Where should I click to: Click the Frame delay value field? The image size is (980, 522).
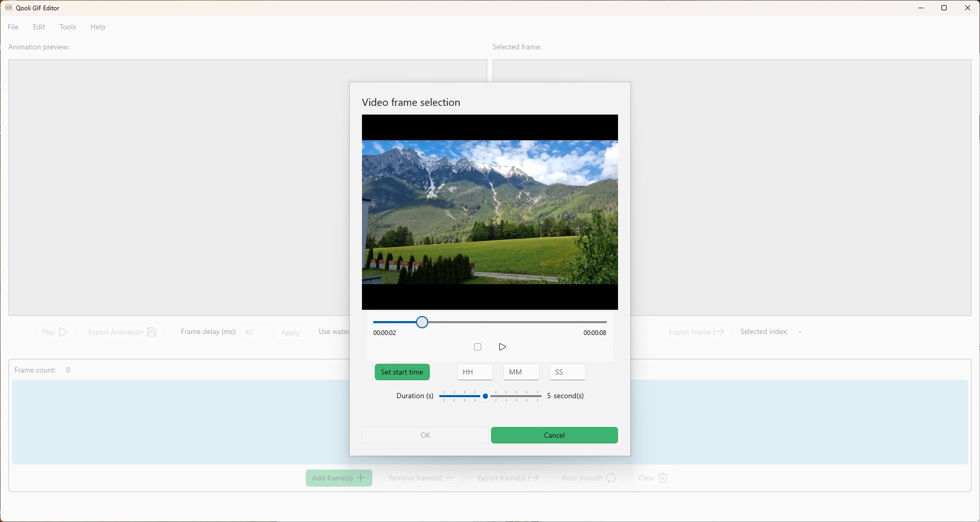[x=256, y=332]
